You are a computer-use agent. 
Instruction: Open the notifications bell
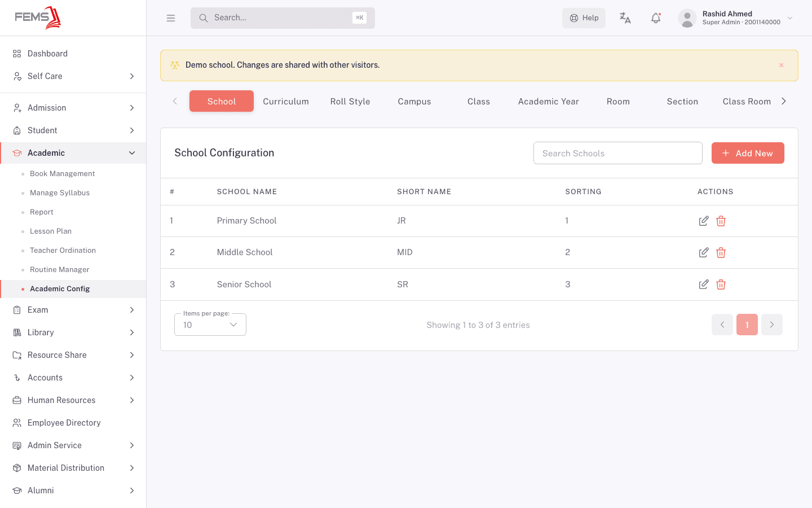pyautogui.click(x=656, y=18)
